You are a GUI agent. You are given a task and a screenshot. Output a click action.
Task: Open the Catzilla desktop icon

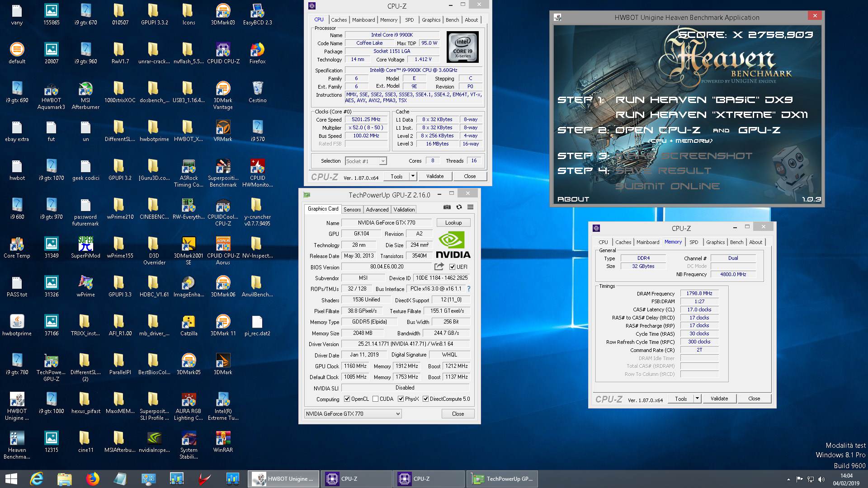pos(189,325)
